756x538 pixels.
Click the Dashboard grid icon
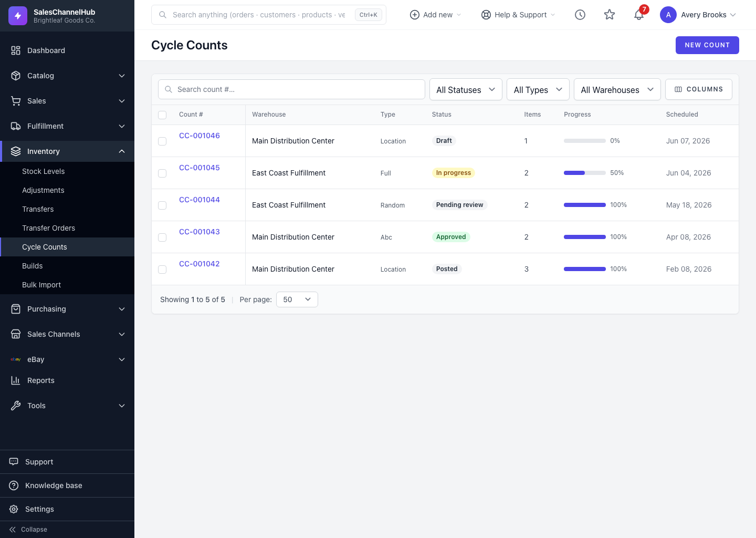pyautogui.click(x=16, y=50)
